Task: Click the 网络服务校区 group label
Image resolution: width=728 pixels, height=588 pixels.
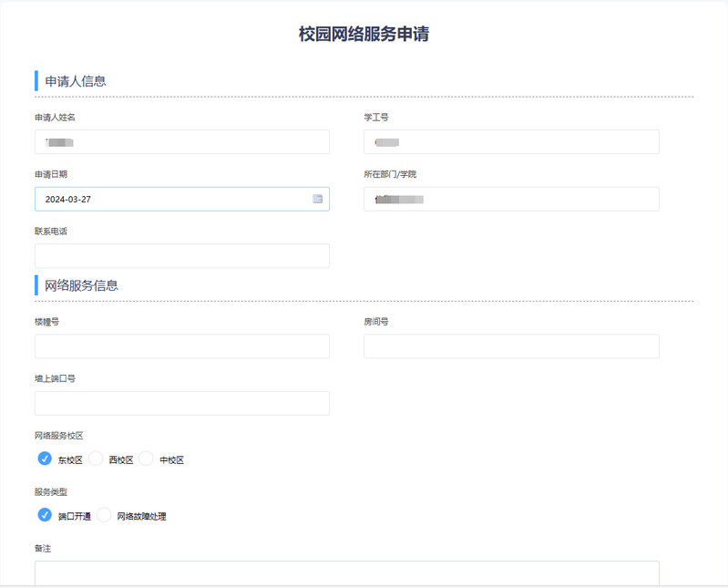Action: coord(59,436)
